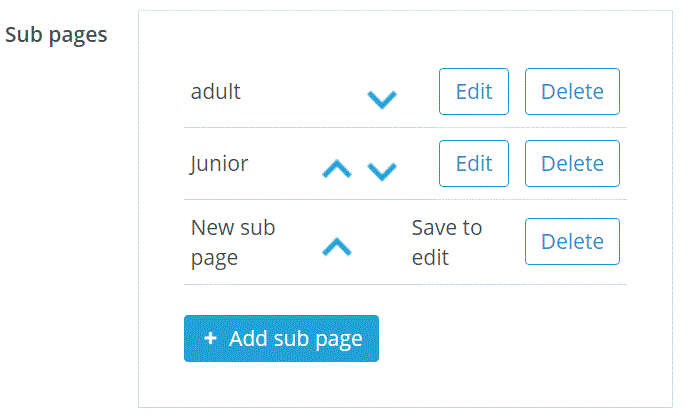This screenshot has height=420, width=700.
Task: Click the Sub pages field label
Action: point(56,35)
